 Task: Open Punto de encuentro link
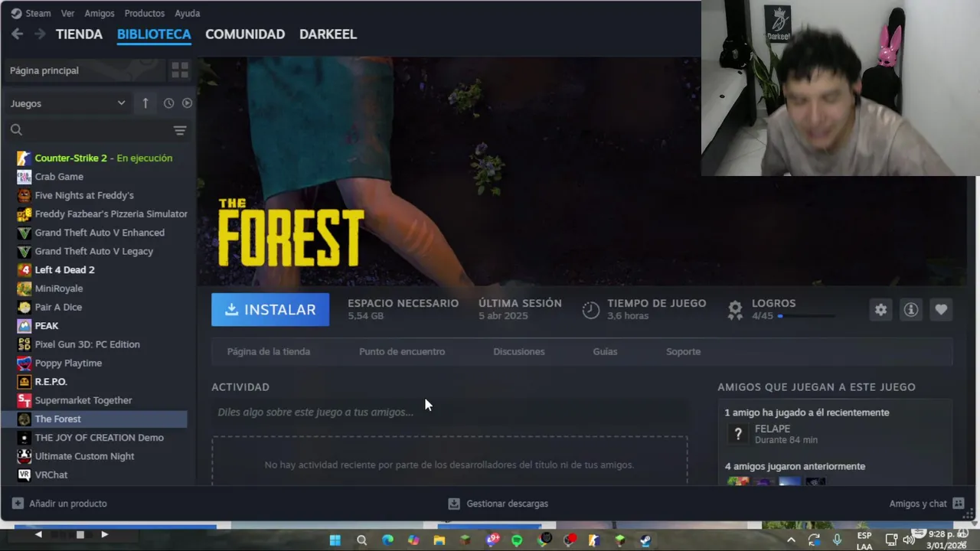pos(402,351)
